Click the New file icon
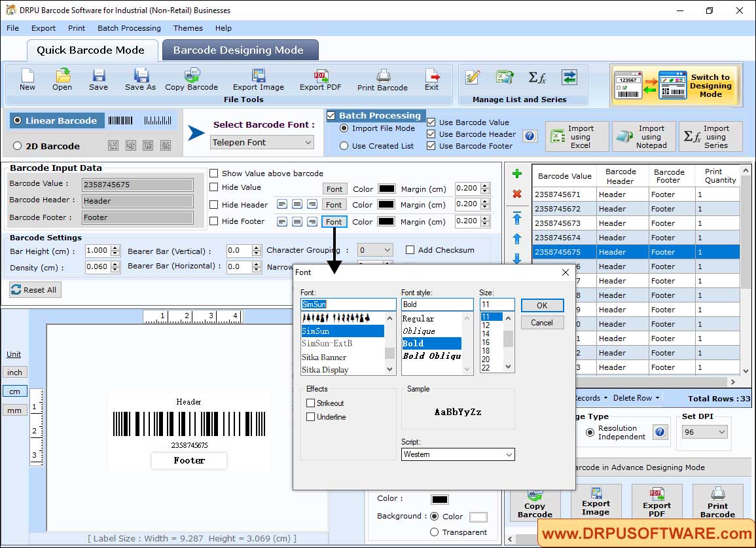Viewport: 756px width, 548px height. click(27, 79)
